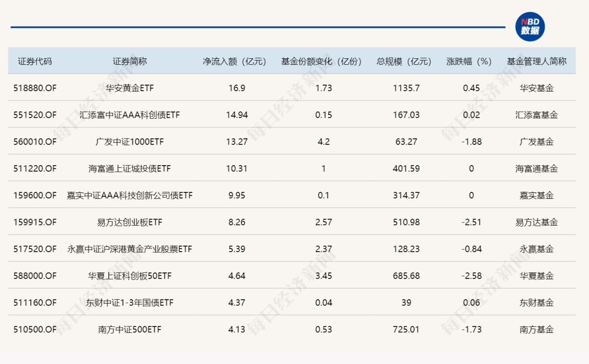Select the -2.58 change percentage cell
Image resolution: width=589 pixels, height=364 pixels.
click(x=471, y=276)
